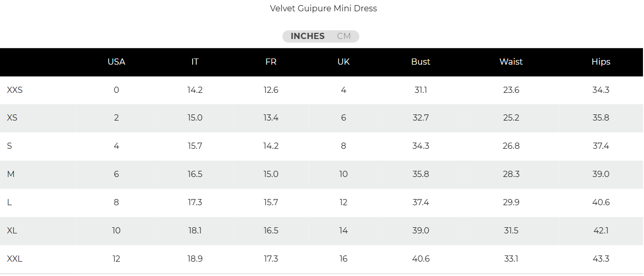Click the USA column header

click(116, 62)
